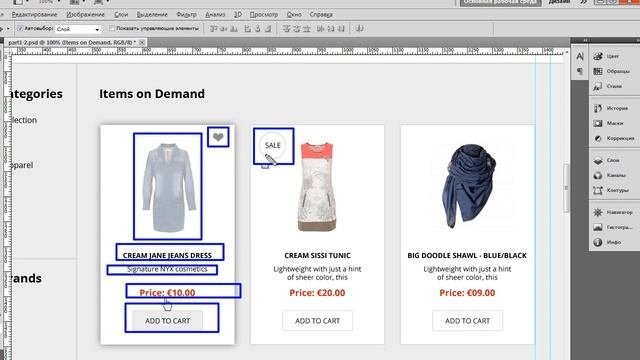Click Align top edges in options bar

tap(213, 29)
